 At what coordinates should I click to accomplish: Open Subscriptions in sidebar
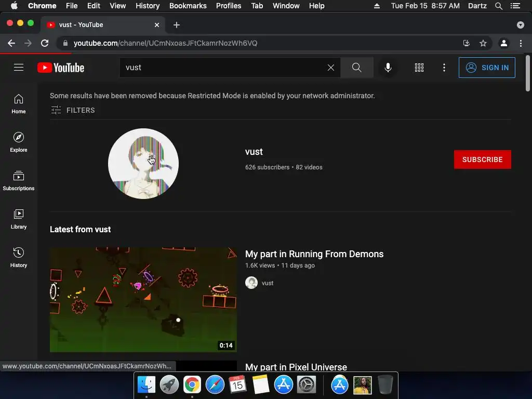click(x=19, y=180)
